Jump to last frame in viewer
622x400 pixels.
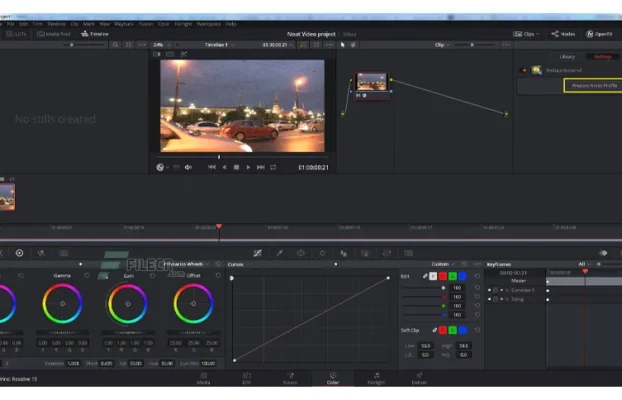pyautogui.click(x=261, y=167)
